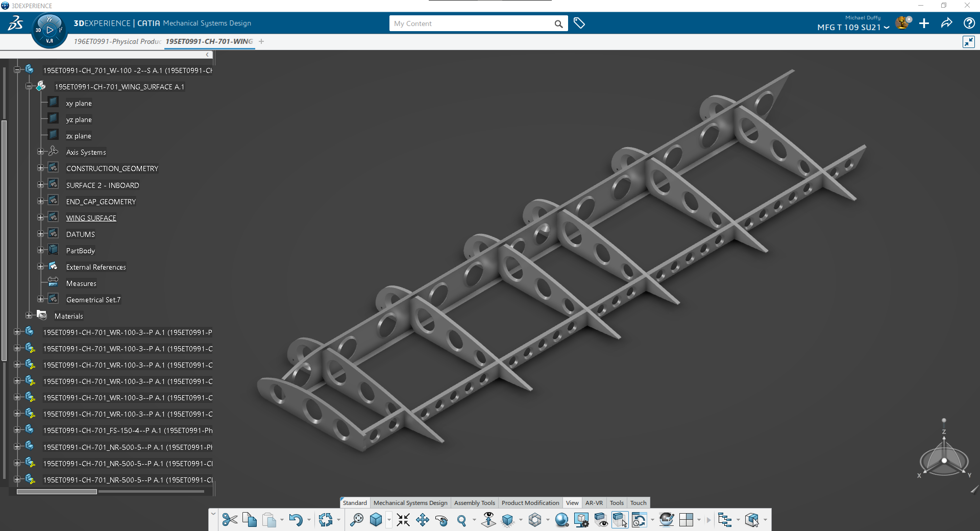980x531 pixels.
Task: Open the Tools tab
Action: (617, 503)
